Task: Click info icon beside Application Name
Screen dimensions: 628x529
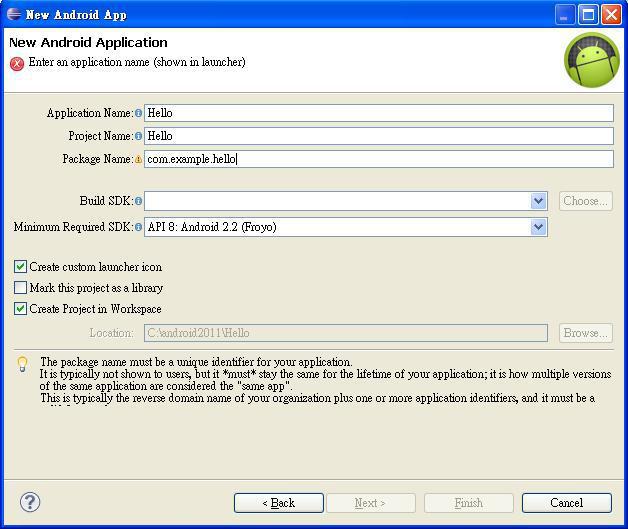Action: 138,114
